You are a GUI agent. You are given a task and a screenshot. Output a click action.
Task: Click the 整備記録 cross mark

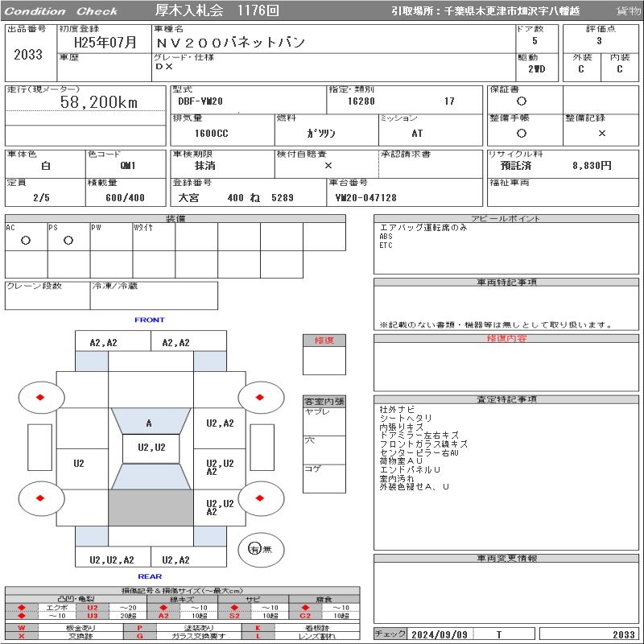601,133
